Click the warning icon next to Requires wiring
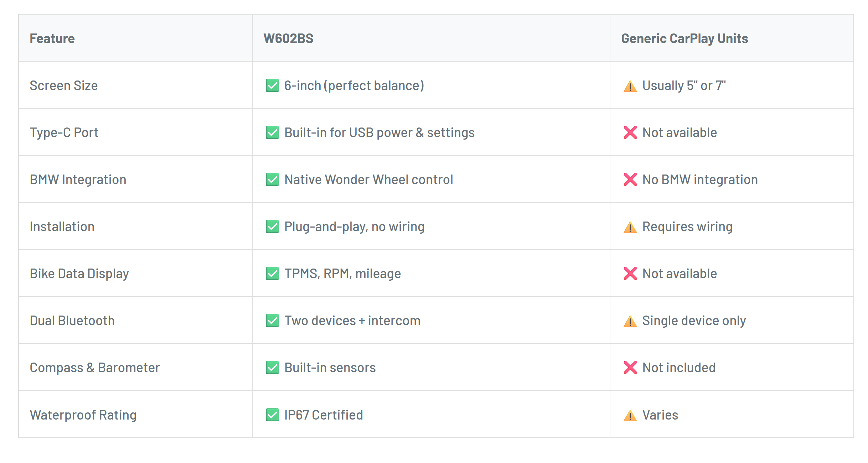The width and height of the screenshot is (868, 463). click(x=630, y=227)
